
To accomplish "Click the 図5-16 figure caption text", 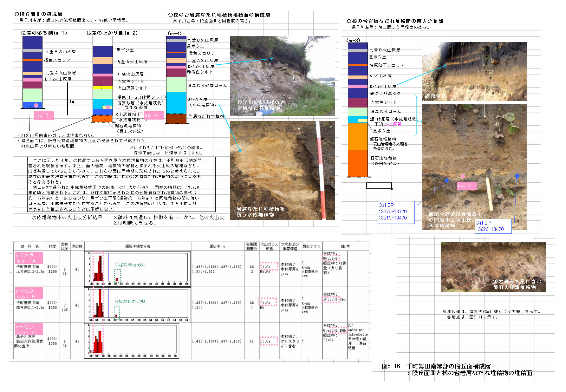I will (457, 370).
